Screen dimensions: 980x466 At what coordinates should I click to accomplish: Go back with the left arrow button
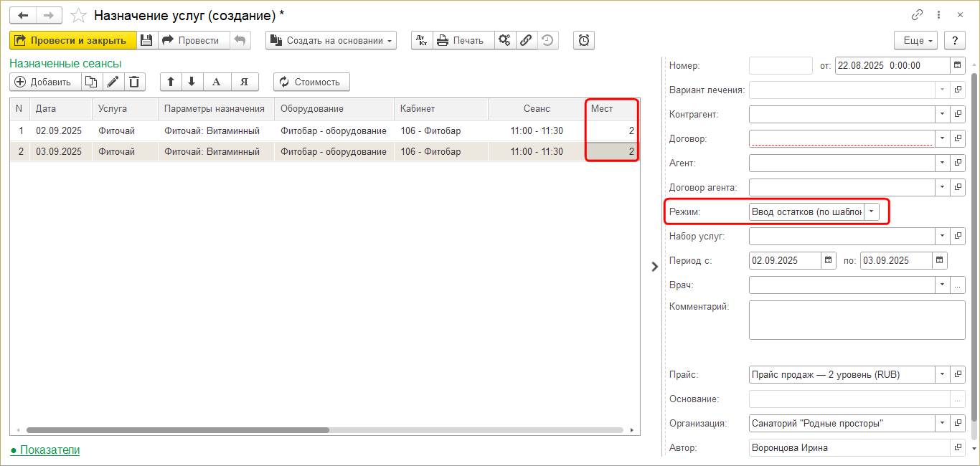[x=23, y=15]
